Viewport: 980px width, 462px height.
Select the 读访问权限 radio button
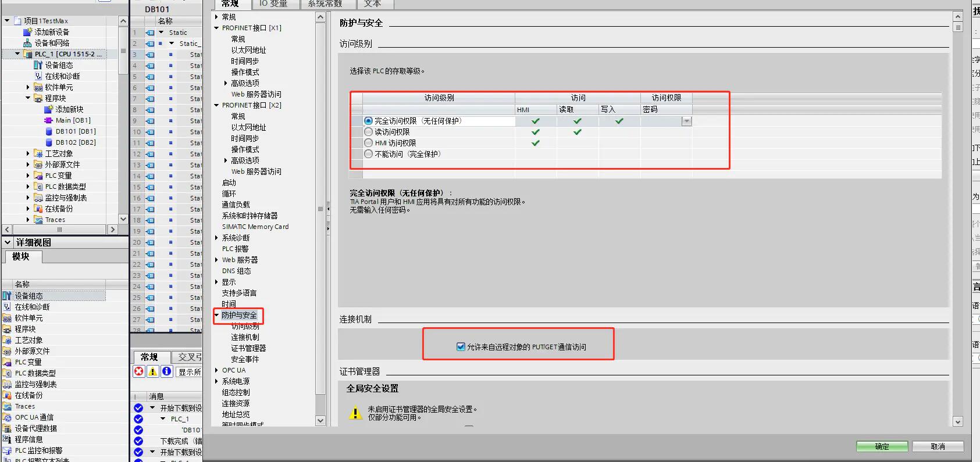pyautogui.click(x=368, y=132)
